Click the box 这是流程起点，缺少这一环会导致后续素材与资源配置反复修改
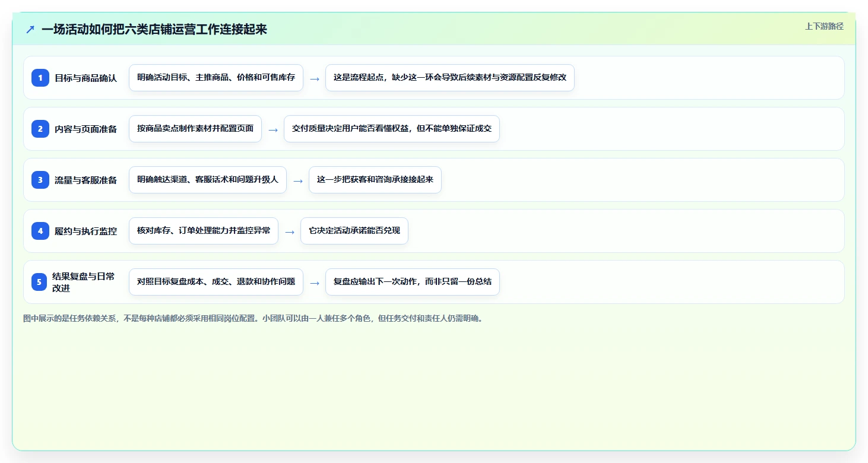868x463 pixels. click(x=450, y=78)
